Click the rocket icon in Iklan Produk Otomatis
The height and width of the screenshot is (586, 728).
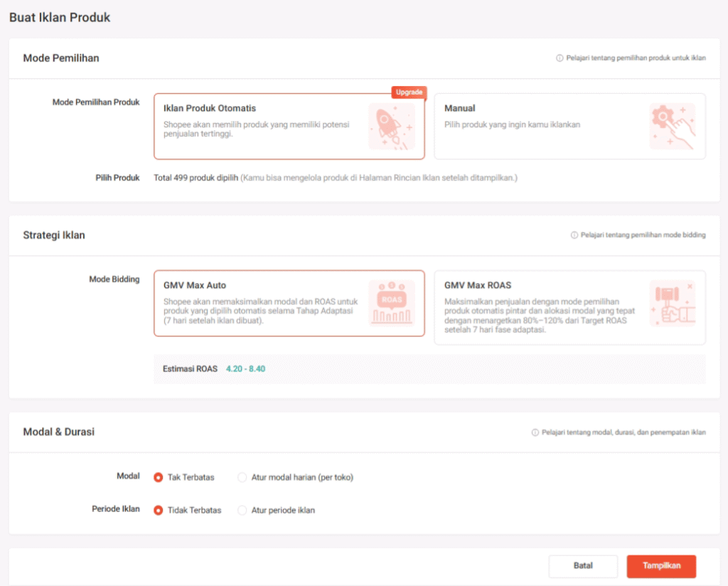click(391, 126)
